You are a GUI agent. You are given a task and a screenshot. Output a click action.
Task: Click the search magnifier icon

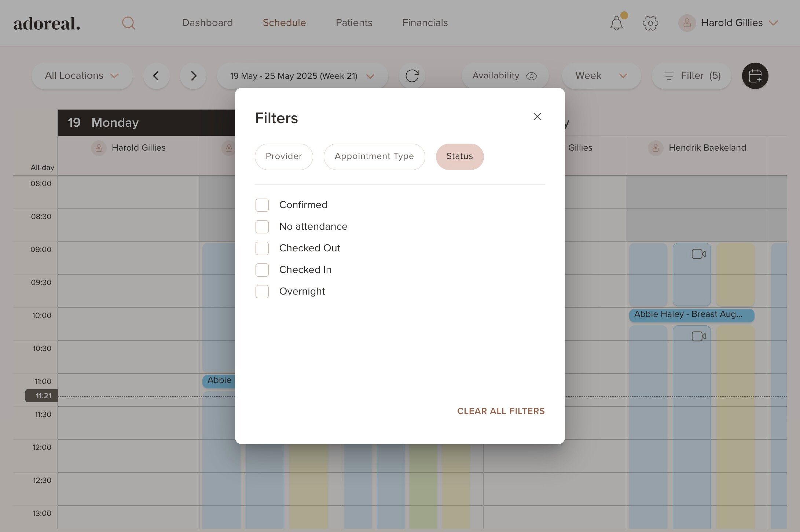tap(128, 23)
